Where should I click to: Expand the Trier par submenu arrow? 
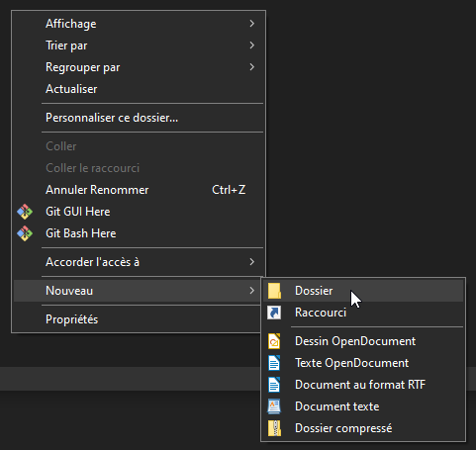[252, 45]
